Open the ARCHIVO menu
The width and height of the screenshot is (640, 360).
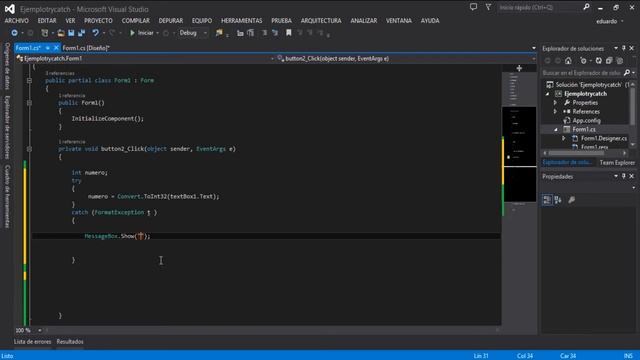tap(16, 20)
